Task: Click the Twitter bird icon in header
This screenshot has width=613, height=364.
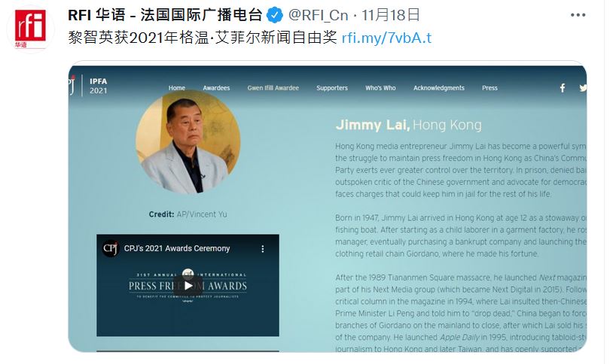Action: pyautogui.click(x=583, y=88)
